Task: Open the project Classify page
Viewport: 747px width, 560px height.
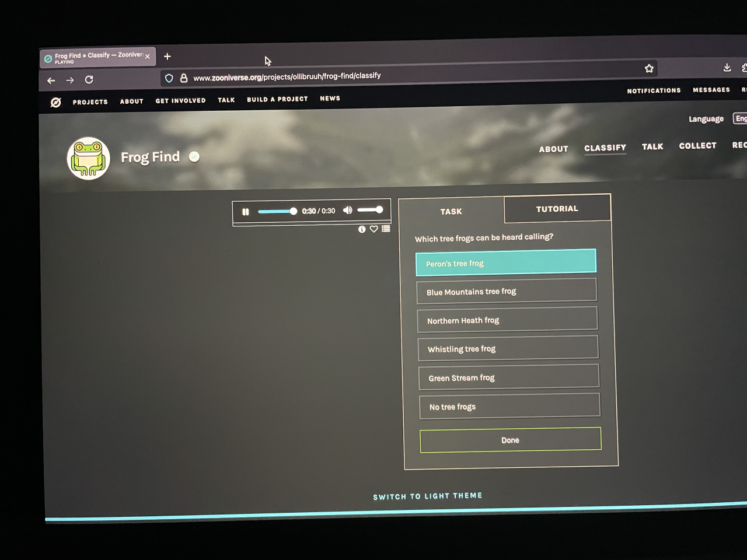Action: pos(605,148)
